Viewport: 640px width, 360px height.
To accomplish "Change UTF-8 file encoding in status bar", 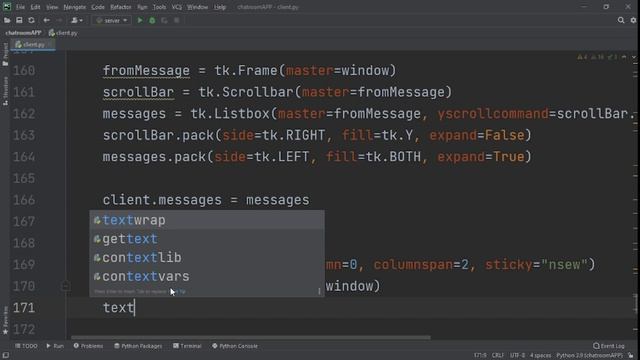I will pyautogui.click(x=517, y=356).
